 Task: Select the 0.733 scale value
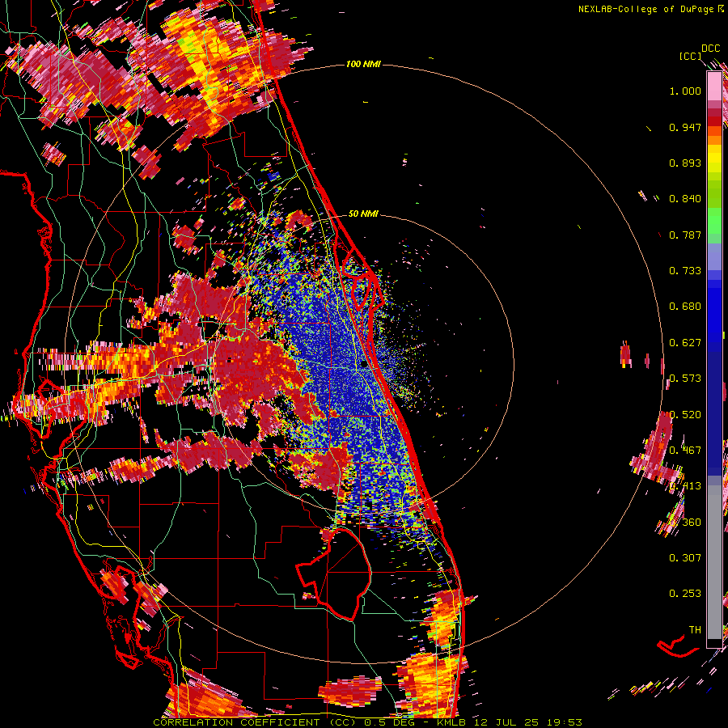(x=685, y=271)
